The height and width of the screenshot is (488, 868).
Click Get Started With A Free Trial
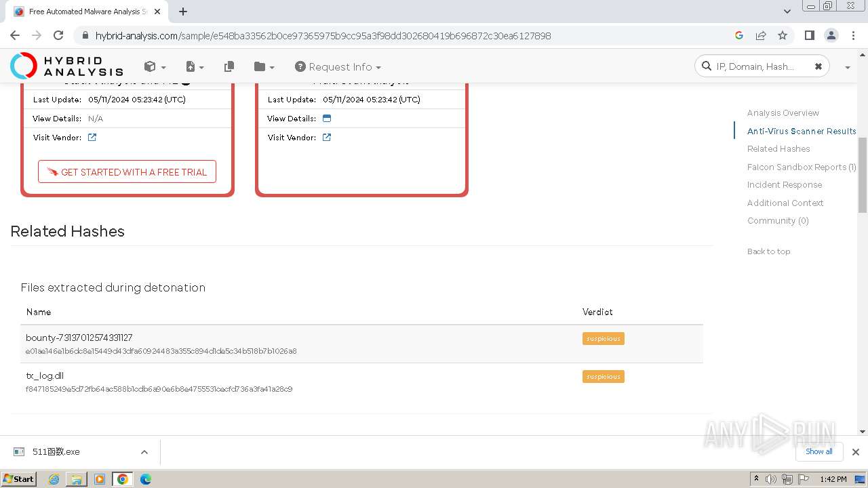point(127,172)
